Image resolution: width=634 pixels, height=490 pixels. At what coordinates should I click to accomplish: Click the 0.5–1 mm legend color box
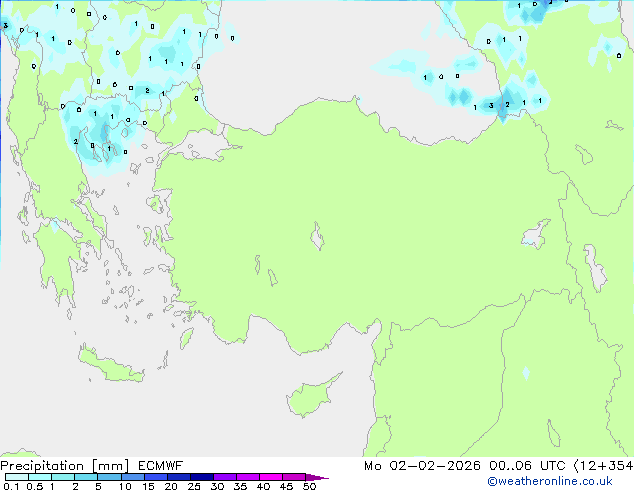click(40, 477)
